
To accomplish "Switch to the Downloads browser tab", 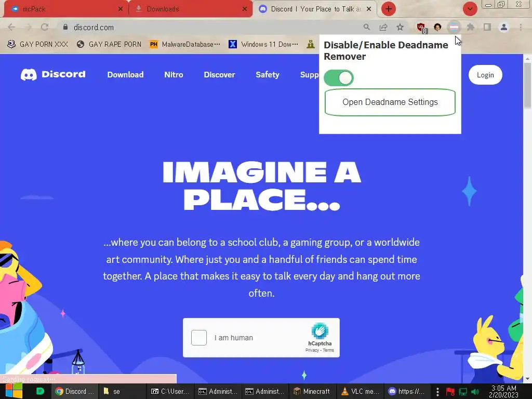I will (x=191, y=9).
